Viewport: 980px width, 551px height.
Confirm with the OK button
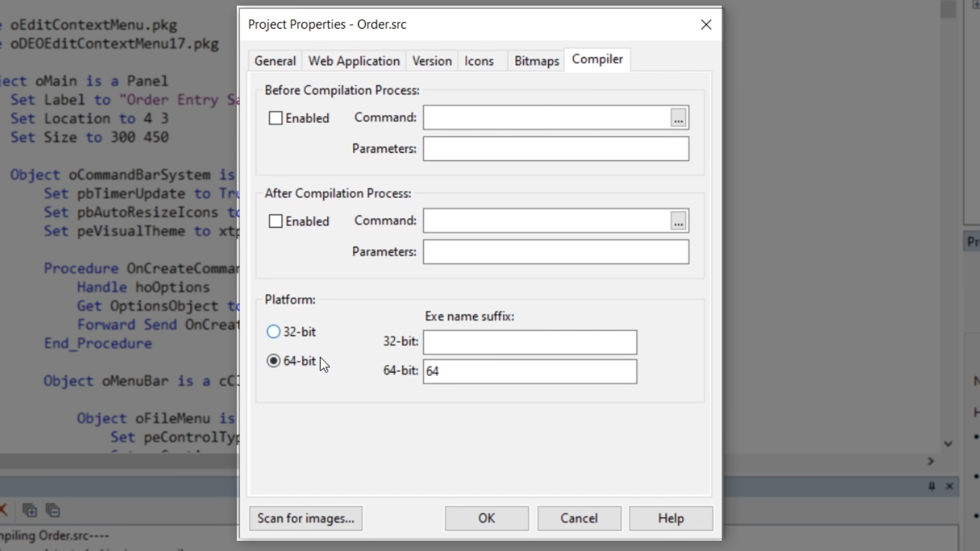(x=486, y=518)
